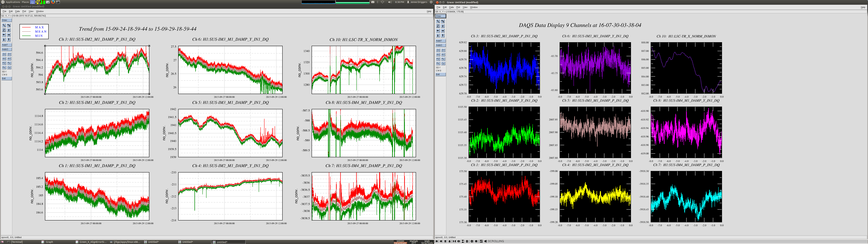Click up arrow scroll icon in left Grace window

[9, 39]
